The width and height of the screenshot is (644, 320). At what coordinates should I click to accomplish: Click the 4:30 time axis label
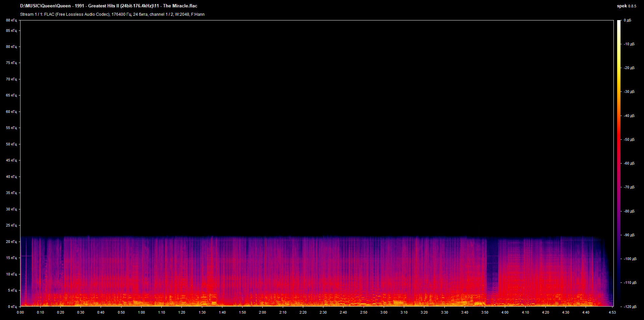point(566,312)
